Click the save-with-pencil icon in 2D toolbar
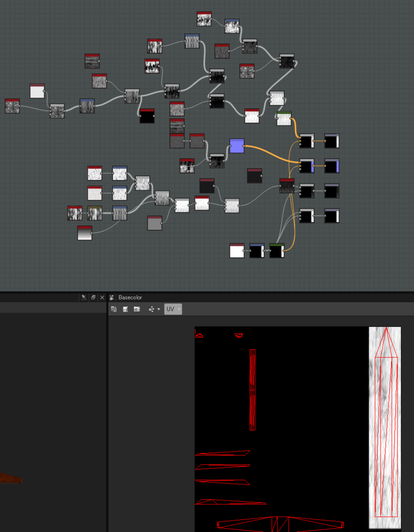The height and width of the screenshot is (532, 414). click(125, 309)
